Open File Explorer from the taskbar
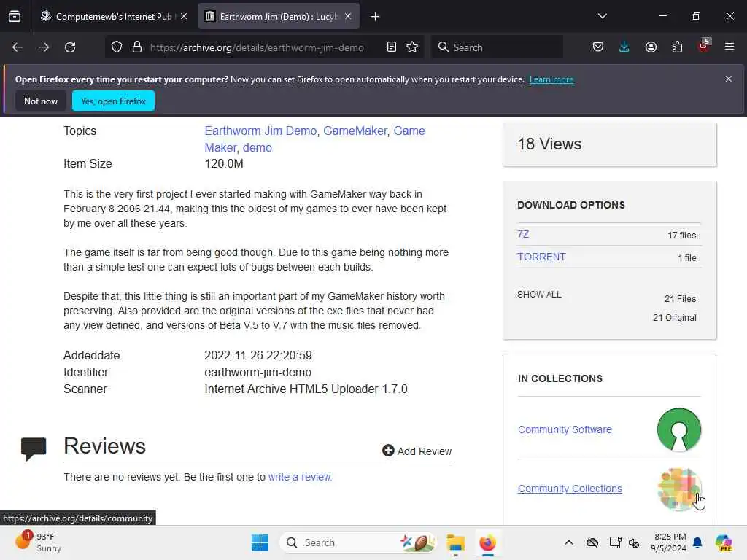 (455, 542)
